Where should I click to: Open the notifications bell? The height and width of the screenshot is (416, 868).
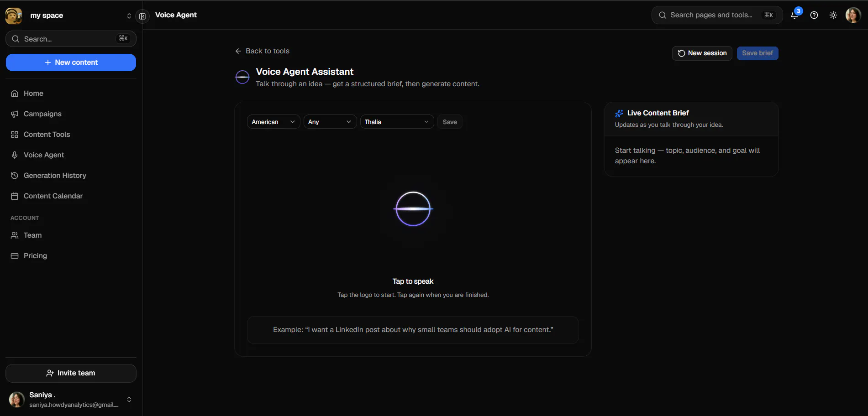point(794,15)
